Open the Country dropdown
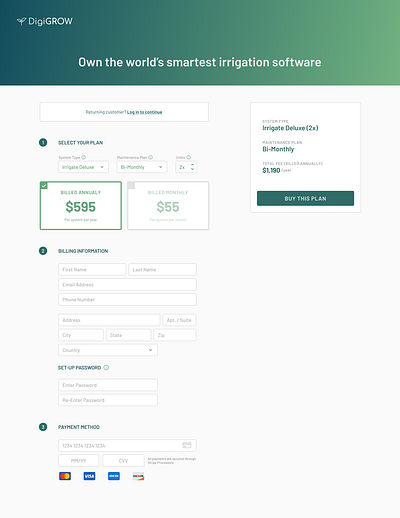Viewport: 400px width, 518px height. [x=108, y=350]
